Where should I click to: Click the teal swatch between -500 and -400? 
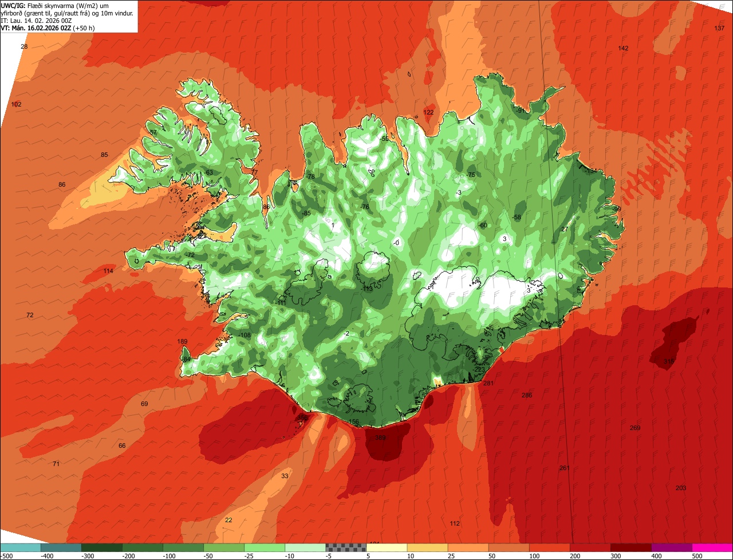click(20, 547)
